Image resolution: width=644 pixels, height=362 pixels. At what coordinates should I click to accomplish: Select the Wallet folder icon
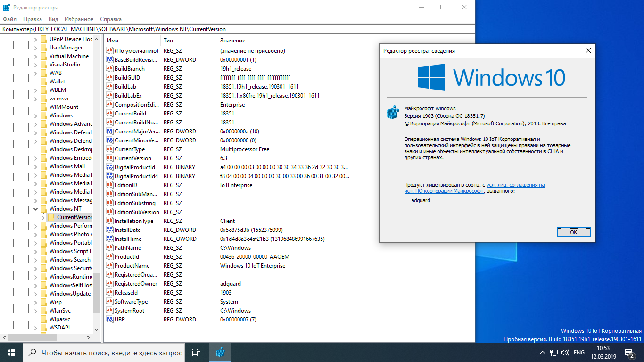(x=44, y=82)
